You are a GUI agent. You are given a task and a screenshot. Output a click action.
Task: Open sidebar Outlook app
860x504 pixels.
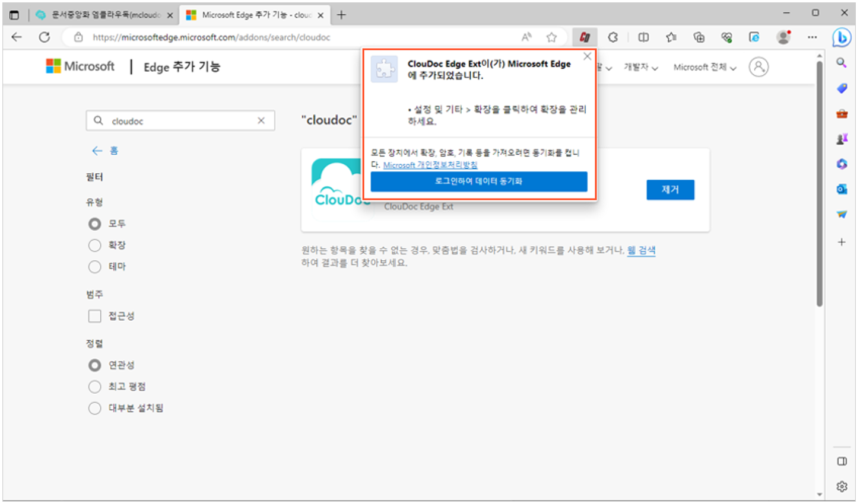pos(842,189)
